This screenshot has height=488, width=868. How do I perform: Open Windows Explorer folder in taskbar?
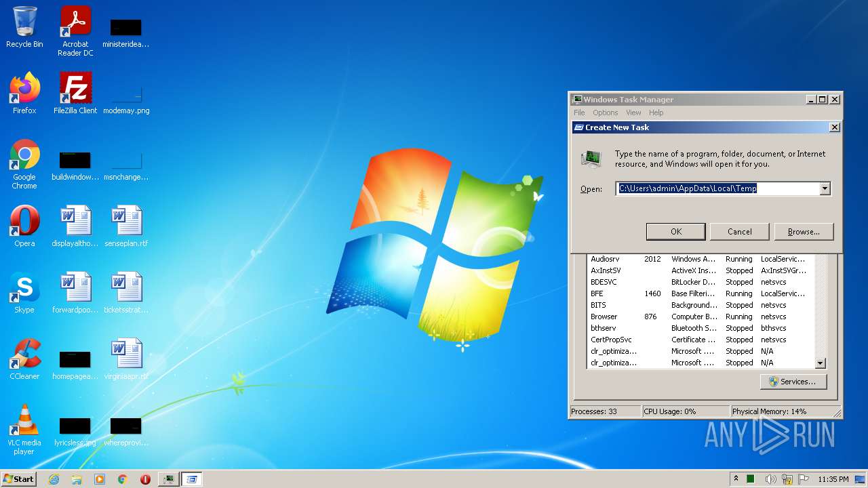click(77, 479)
